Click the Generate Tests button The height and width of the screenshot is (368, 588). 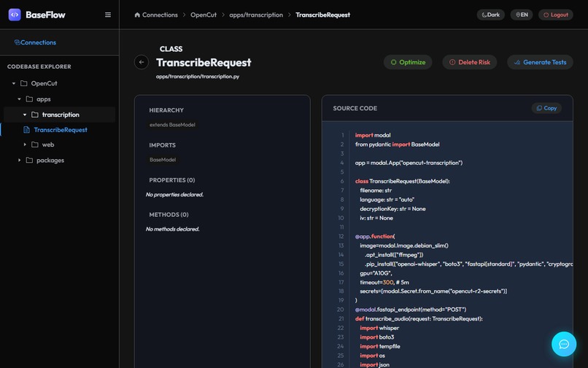[x=540, y=62]
